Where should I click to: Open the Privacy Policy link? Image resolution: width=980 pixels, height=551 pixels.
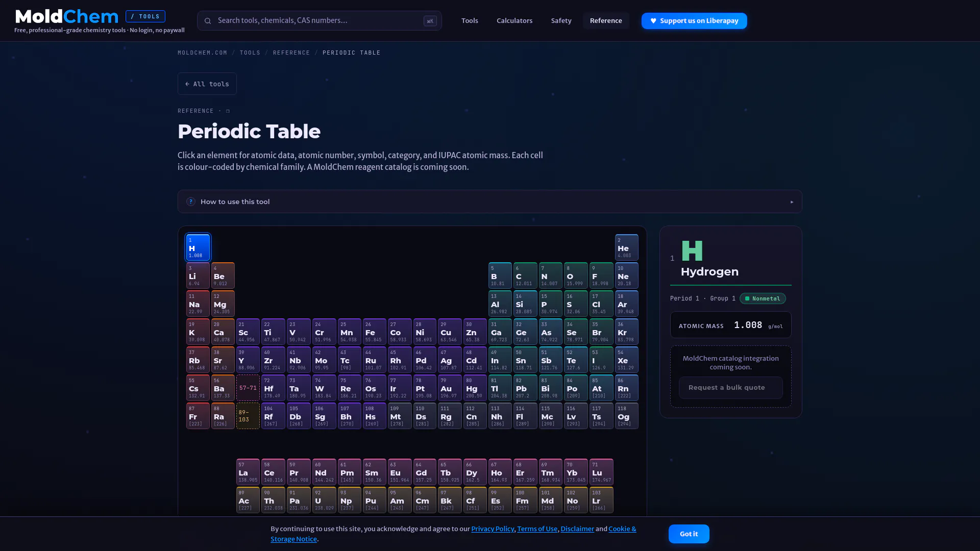[493, 529]
